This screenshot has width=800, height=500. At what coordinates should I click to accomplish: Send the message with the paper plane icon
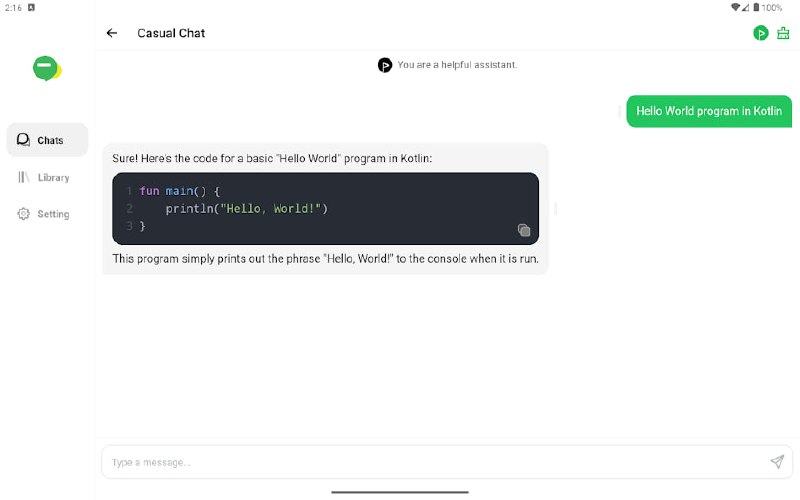pyautogui.click(x=777, y=462)
